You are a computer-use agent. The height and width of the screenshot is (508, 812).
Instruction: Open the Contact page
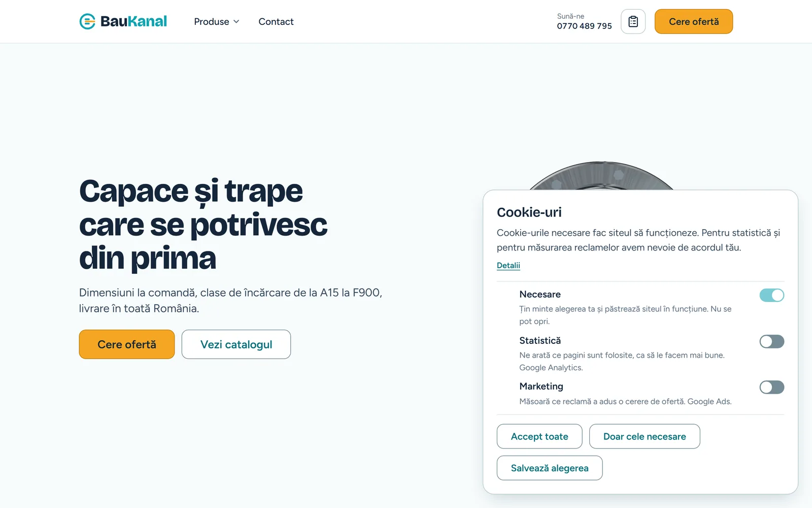click(x=276, y=21)
